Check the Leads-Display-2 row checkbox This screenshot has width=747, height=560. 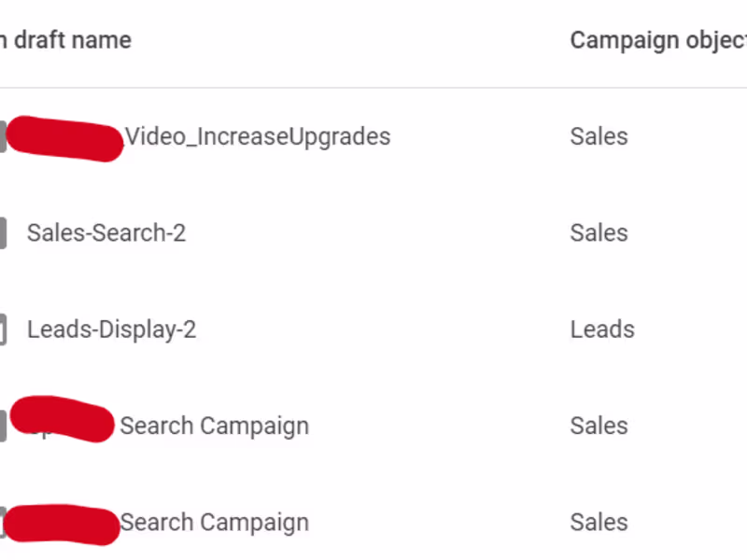tap(3, 329)
